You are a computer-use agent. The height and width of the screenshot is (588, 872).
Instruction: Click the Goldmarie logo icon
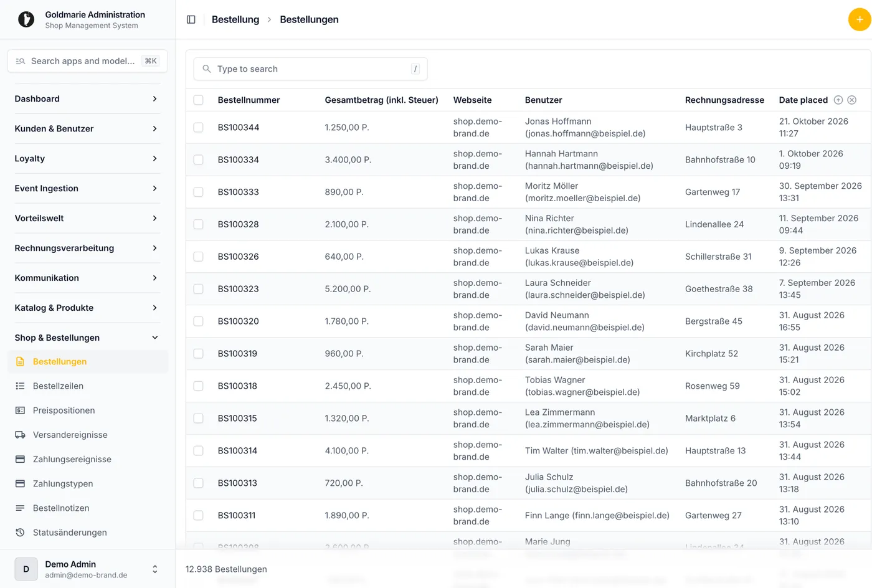pyautogui.click(x=26, y=19)
